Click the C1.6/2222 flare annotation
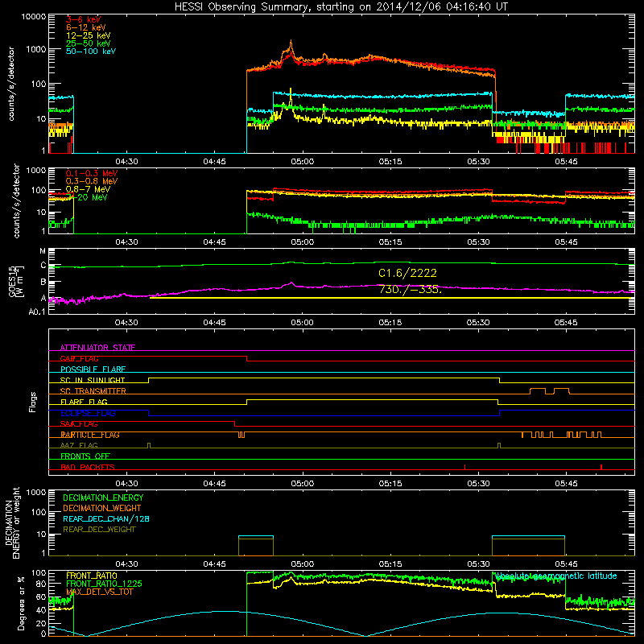644x644 pixels. [407, 273]
